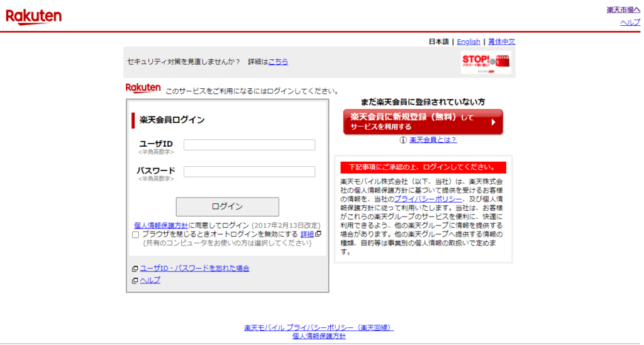Open the 楽天市場へ link at top right
Image resolution: width=644 pixels, height=345 pixels.
click(x=623, y=9)
